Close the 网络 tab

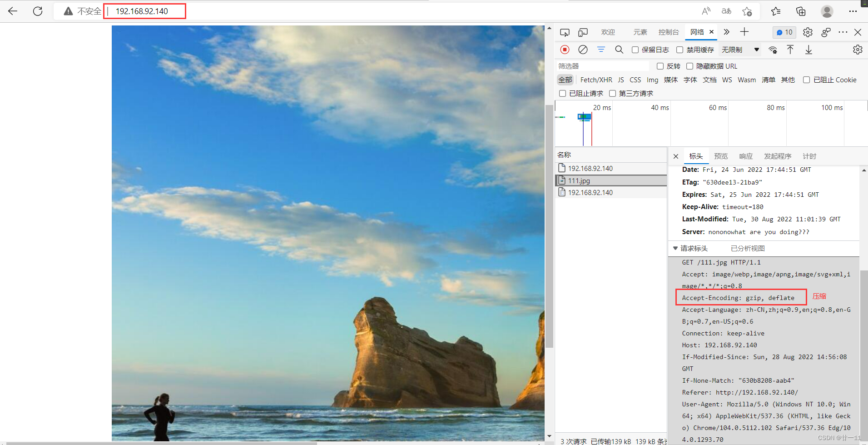(x=712, y=32)
